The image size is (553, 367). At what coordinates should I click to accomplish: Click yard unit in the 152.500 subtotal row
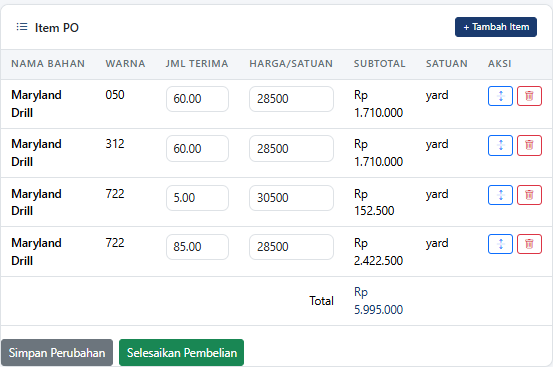pyautogui.click(x=437, y=194)
